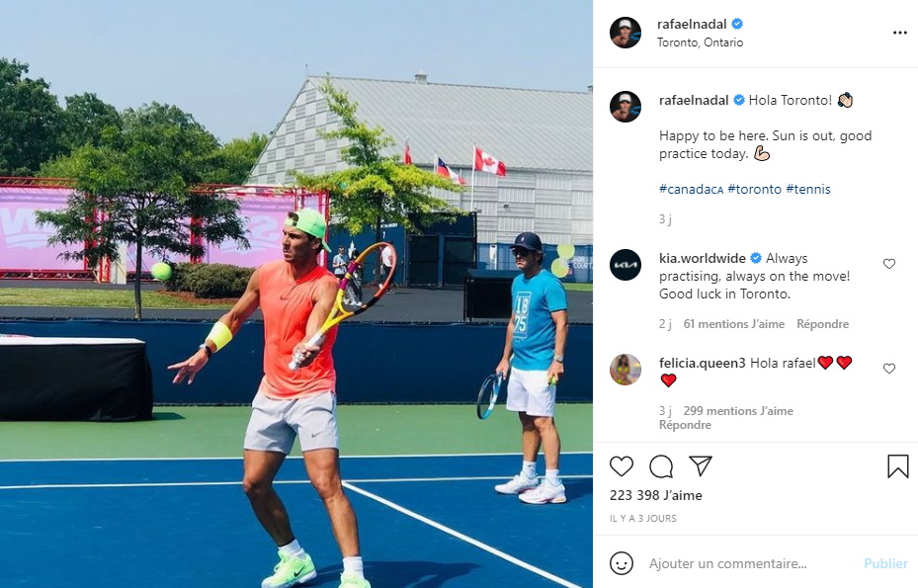Save post with the bookmark icon
The image size is (918, 588).
click(x=897, y=466)
